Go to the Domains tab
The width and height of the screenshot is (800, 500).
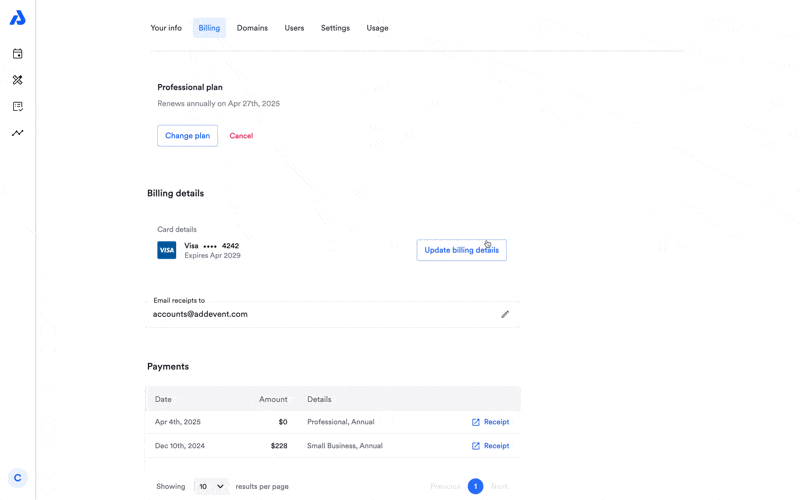[x=252, y=28]
